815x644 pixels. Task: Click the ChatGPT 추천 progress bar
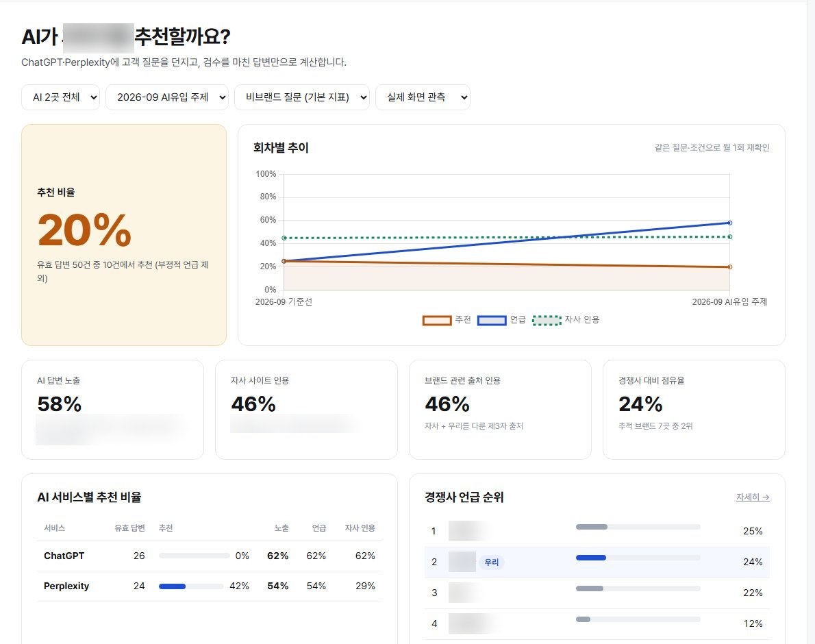click(195, 556)
